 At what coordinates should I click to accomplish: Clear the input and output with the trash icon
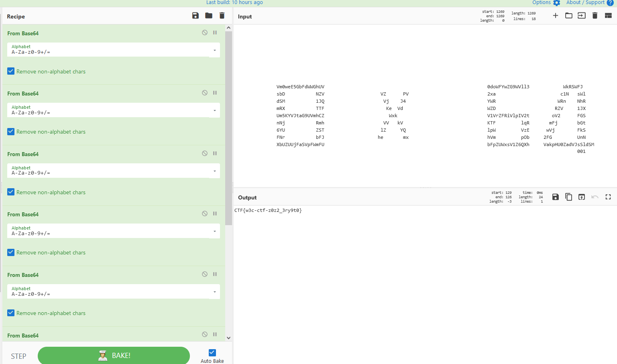pyautogui.click(x=595, y=16)
